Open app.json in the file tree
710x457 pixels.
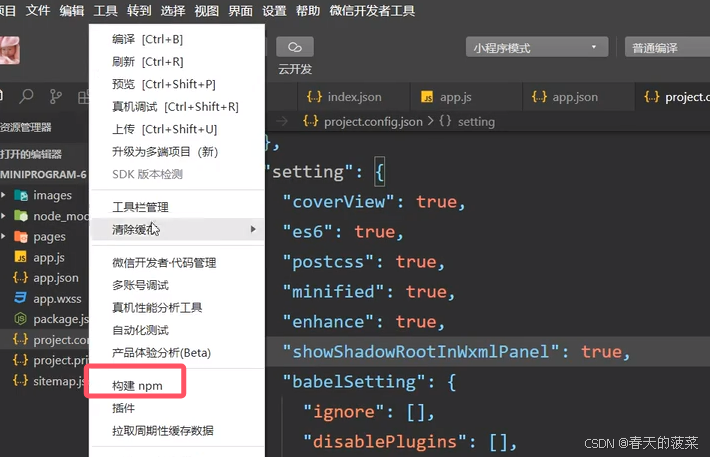click(44, 278)
